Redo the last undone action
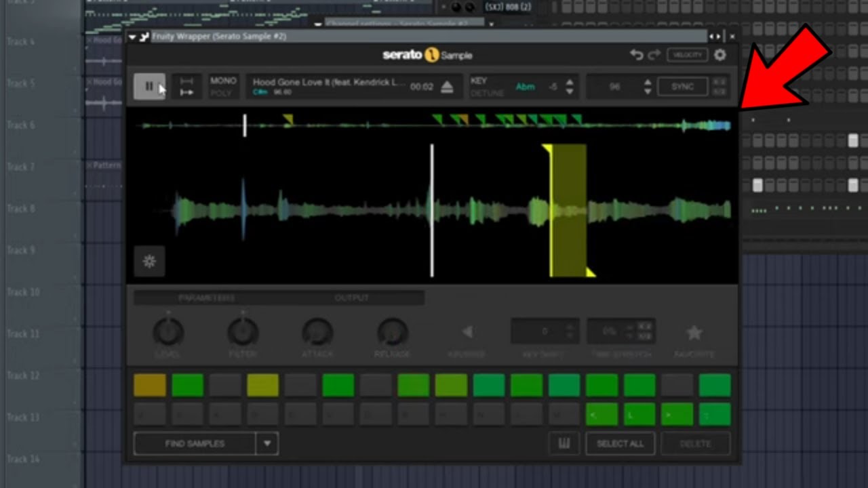Screen dimensions: 868x488 click(654, 55)
